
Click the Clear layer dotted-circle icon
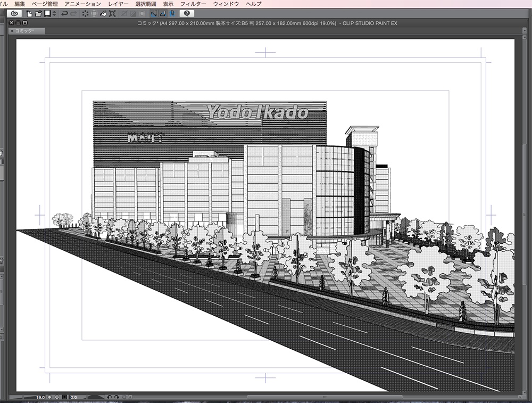85,14
